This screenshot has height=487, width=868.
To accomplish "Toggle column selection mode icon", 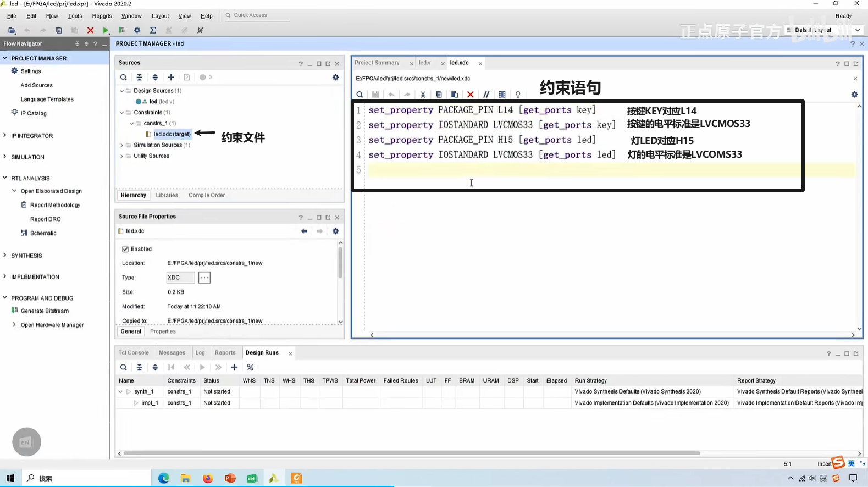I will [x=502, y=95].
